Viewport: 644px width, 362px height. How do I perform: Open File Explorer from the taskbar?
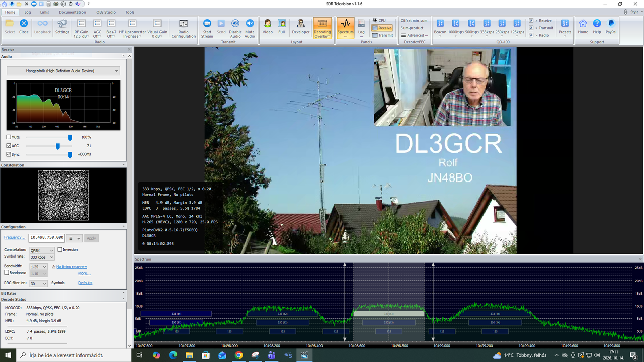click(x=189, y=355)
